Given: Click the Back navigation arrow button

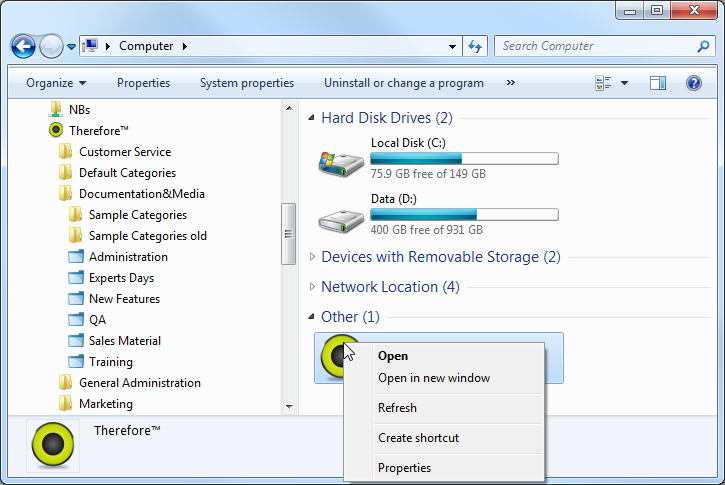Looking at the screenshot, I should (x=24, y=46).
